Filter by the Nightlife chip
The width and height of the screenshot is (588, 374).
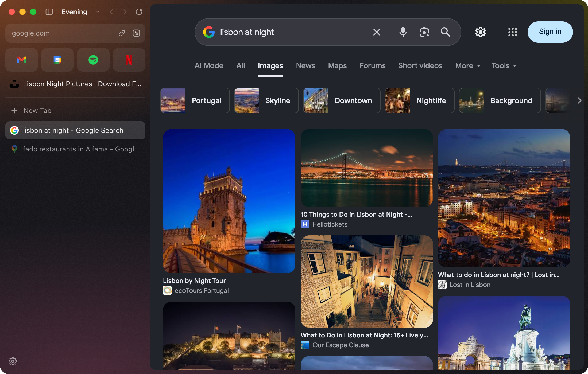(x=420, y=100)
